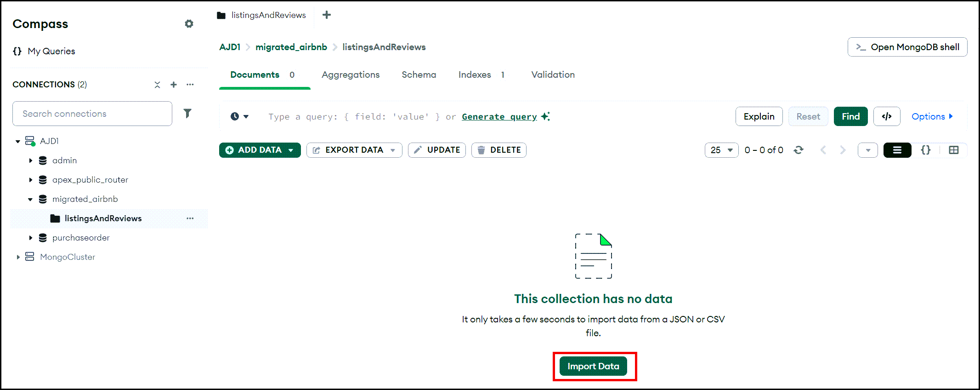Open query history clock dropdown
This screenshot has height=390, width=980.
(x=239, y=116)
